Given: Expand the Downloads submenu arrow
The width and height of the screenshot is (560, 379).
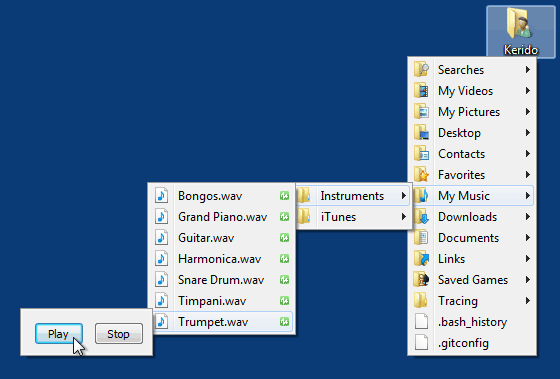Looking at the screenshot, I should [x=528, y=217].
